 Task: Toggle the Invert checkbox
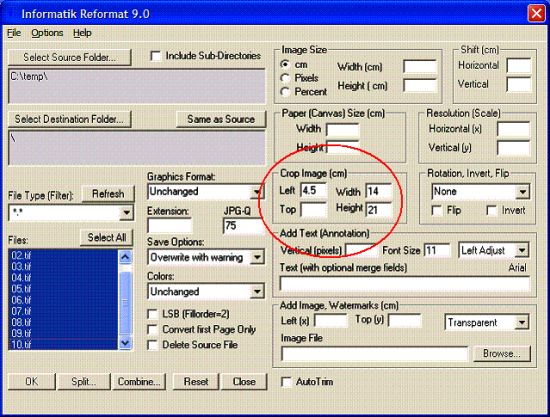(492, 211)
